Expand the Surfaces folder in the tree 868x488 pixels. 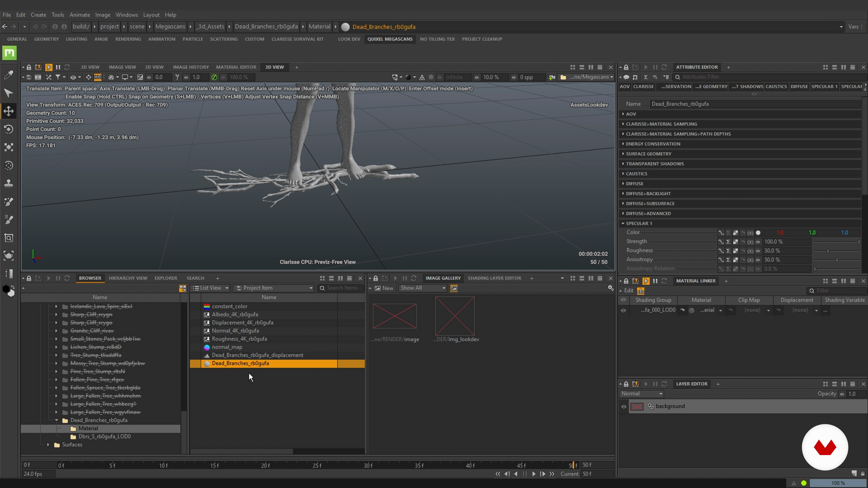48,445
